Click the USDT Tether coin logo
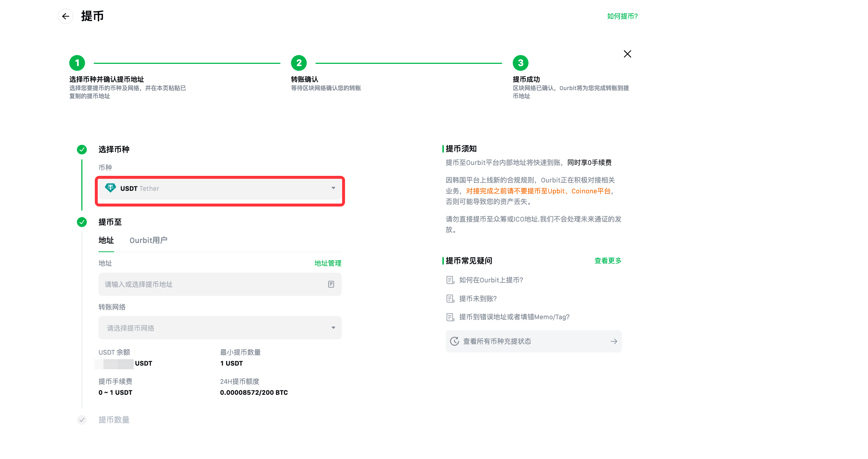Image resolution: width=868 pixels, height=459 pixels. click(110, 188)
